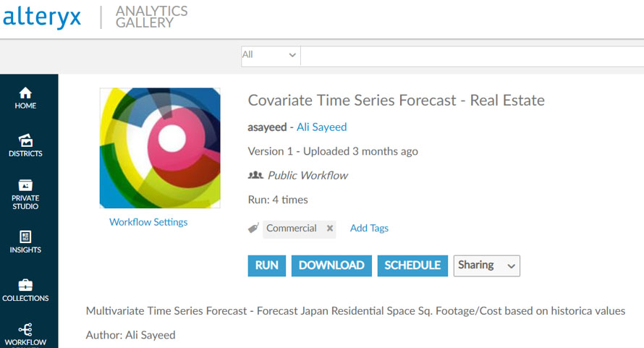Image resolution: width=644 pixels, height=348 pixels.
Task: Open the Insights sidebar icon
Action: 25,237
